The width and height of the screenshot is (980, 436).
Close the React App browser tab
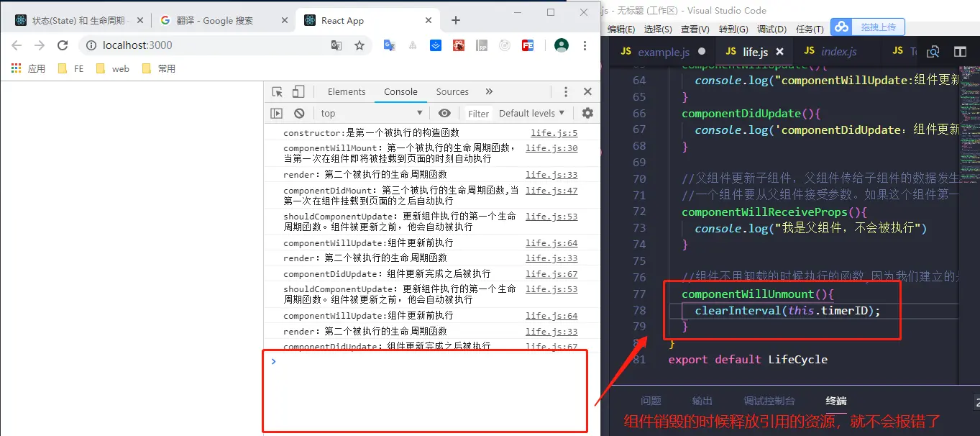pos(429,20)
